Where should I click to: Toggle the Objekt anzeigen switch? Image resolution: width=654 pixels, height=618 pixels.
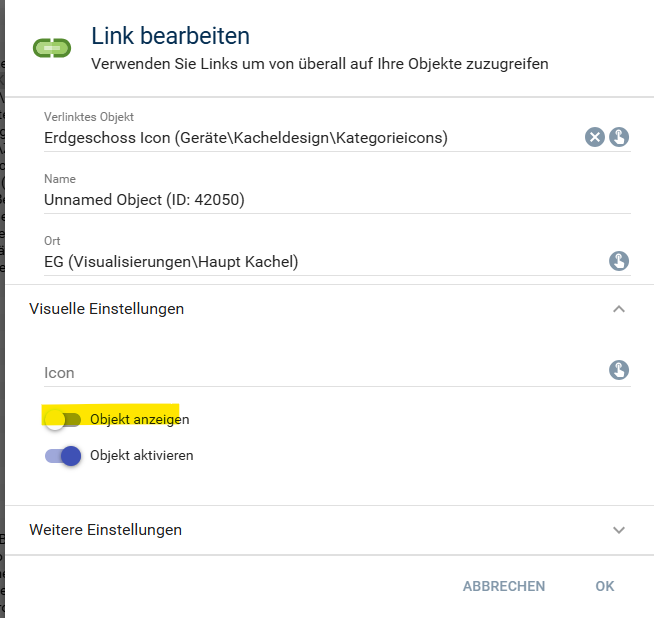[62, 419]
